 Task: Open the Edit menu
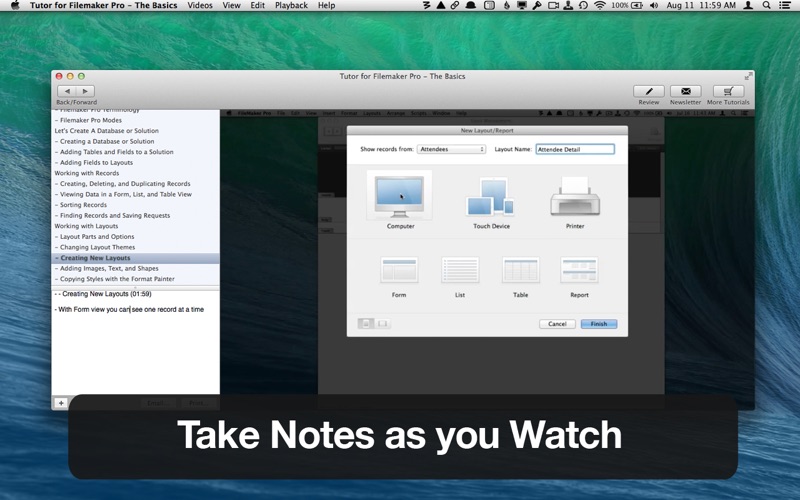coord(258,5)
